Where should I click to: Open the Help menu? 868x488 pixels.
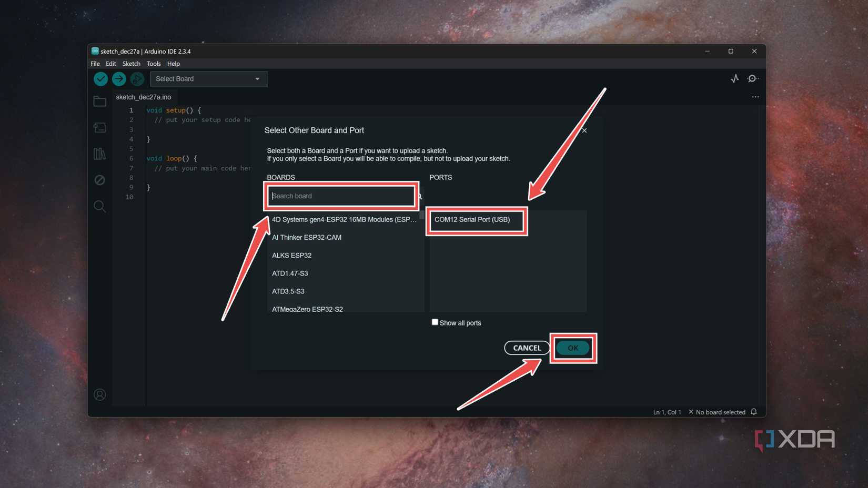point(174,64)
